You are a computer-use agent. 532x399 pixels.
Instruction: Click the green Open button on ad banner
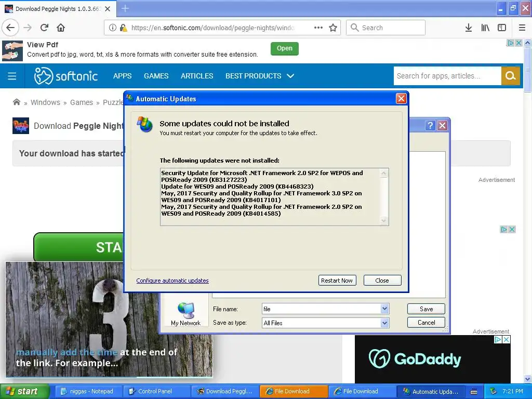coord(284,48)
